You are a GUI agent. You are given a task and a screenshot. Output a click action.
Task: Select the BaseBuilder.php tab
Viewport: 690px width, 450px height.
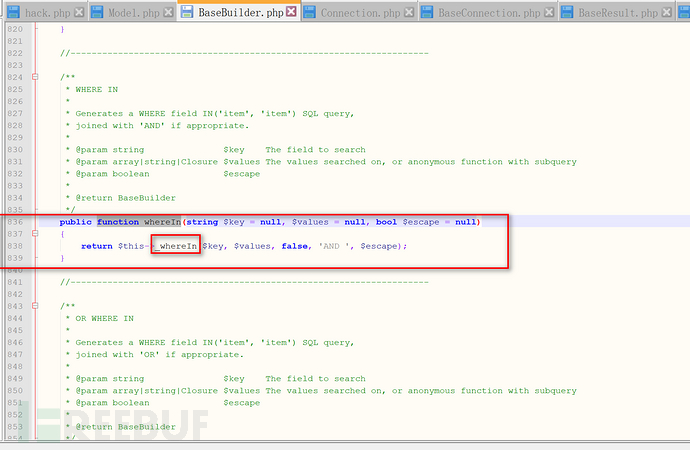pos(241,12)
